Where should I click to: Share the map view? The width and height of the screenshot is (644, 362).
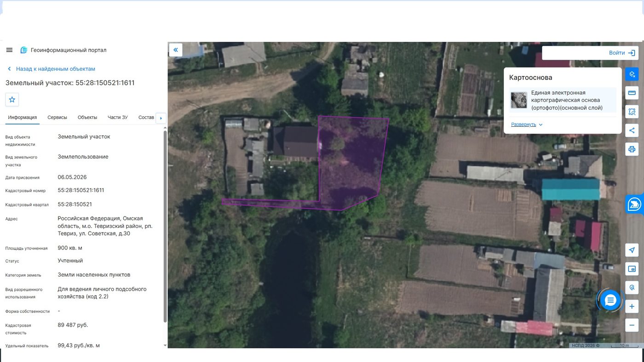pyautogui.click(x=632, y=130)
